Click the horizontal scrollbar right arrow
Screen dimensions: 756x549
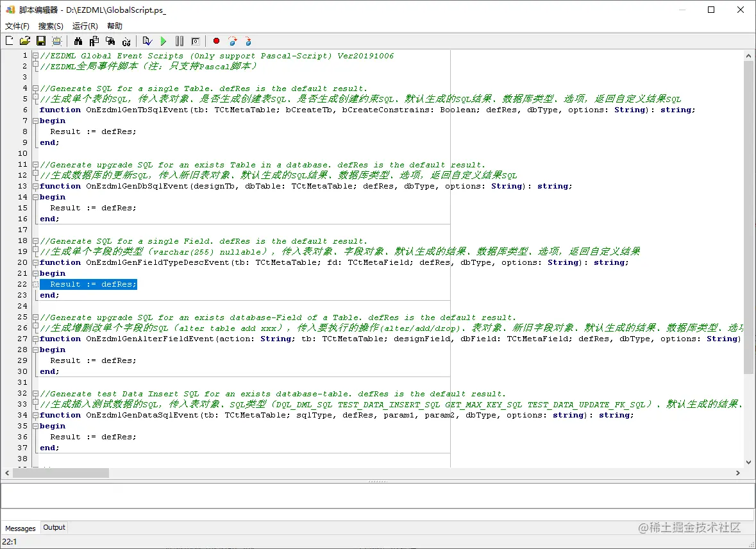[737, 473]
